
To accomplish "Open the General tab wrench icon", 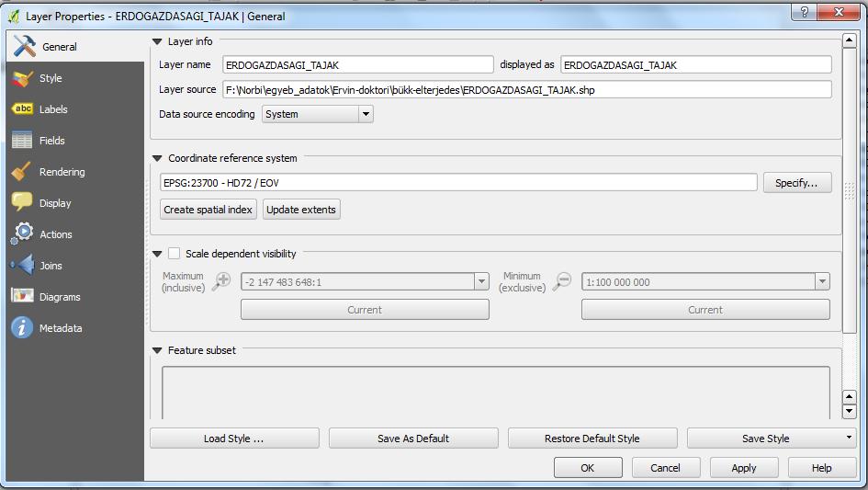I will click(25, 46).
